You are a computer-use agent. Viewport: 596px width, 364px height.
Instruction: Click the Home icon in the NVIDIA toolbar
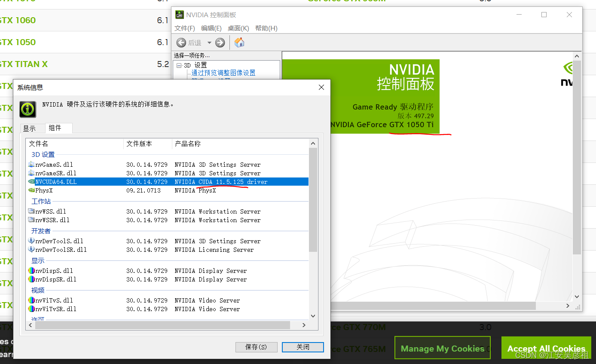[239, 42]
